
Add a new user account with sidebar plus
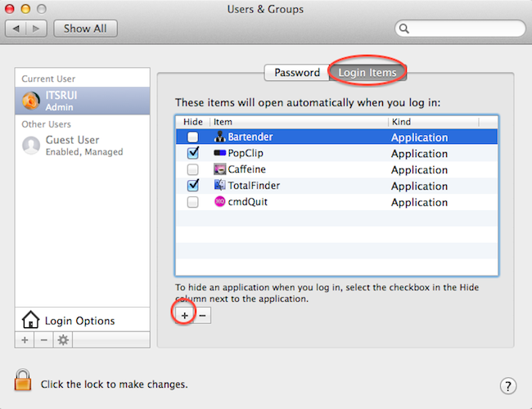[25, 339]
